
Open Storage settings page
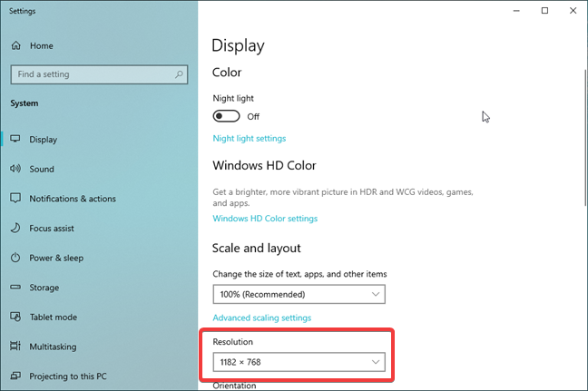(44, 288)
